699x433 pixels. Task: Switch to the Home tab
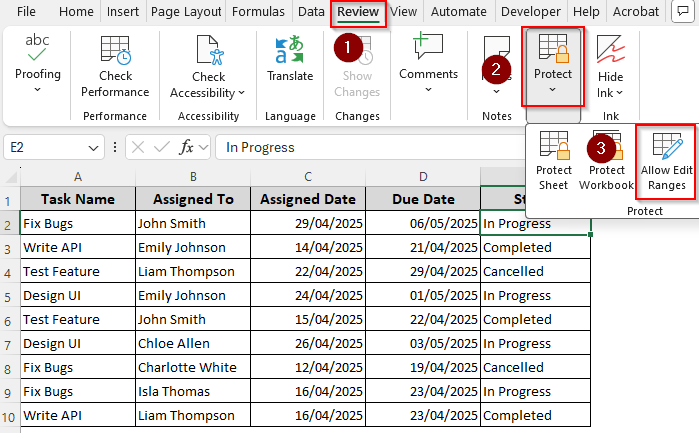(x=76, y=12)
